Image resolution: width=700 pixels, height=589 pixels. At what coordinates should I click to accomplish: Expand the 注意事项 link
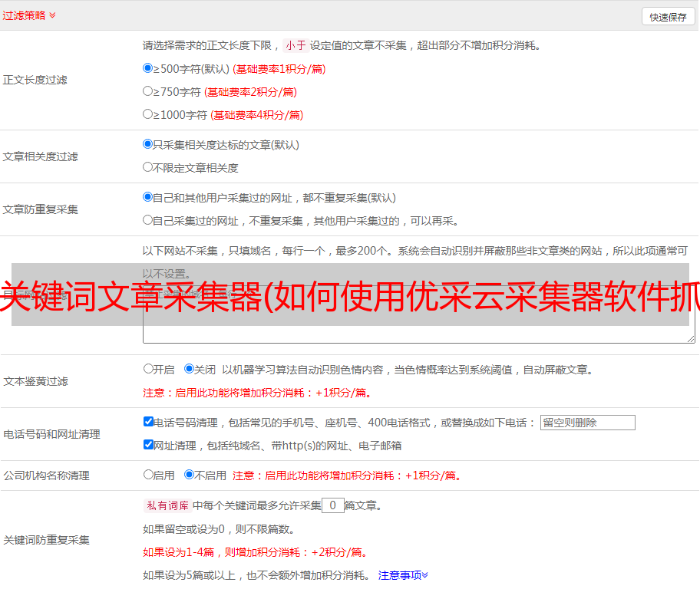[403, 574]
